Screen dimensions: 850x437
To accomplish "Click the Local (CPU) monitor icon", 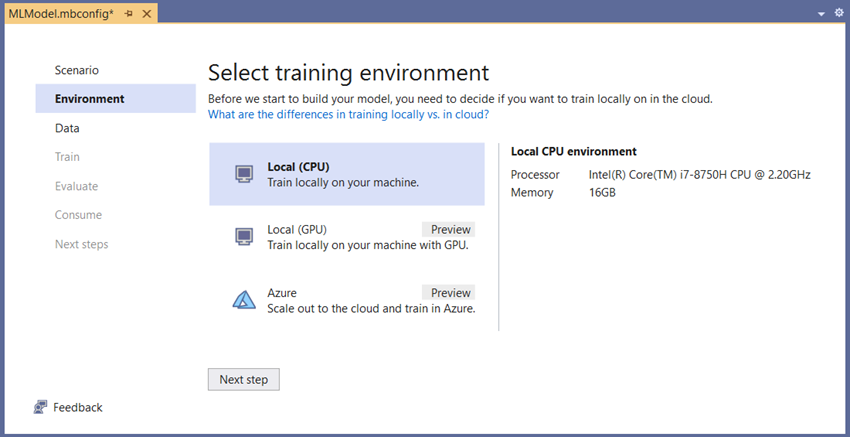I will pos(244,174).
